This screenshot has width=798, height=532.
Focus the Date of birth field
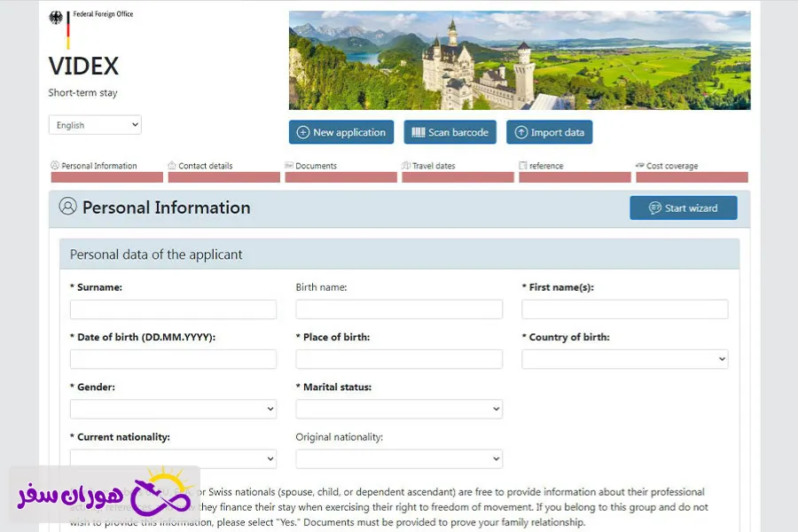[173, 359]
